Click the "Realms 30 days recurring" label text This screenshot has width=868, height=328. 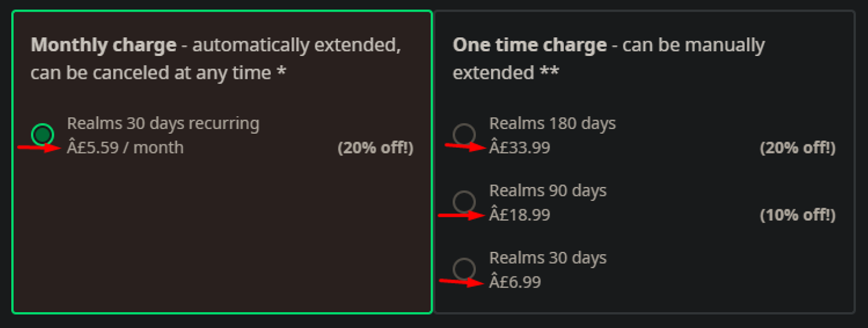pyautogui.click(x=163, y=123)
